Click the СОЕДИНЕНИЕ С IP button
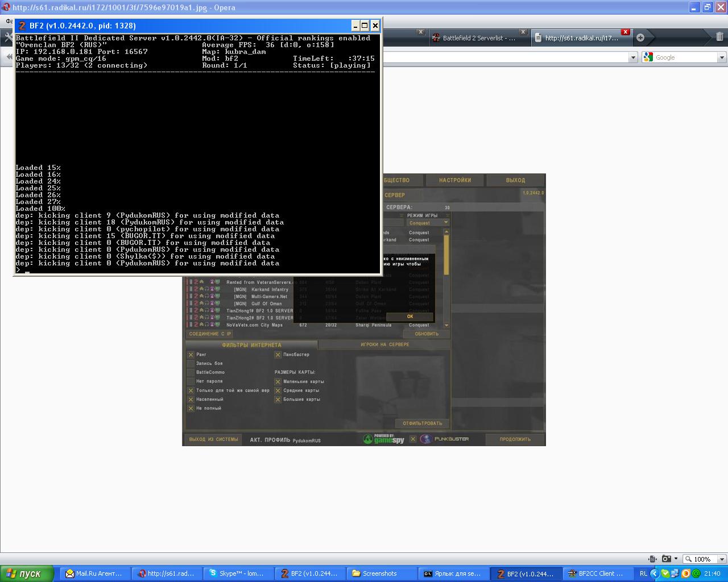 210,334
